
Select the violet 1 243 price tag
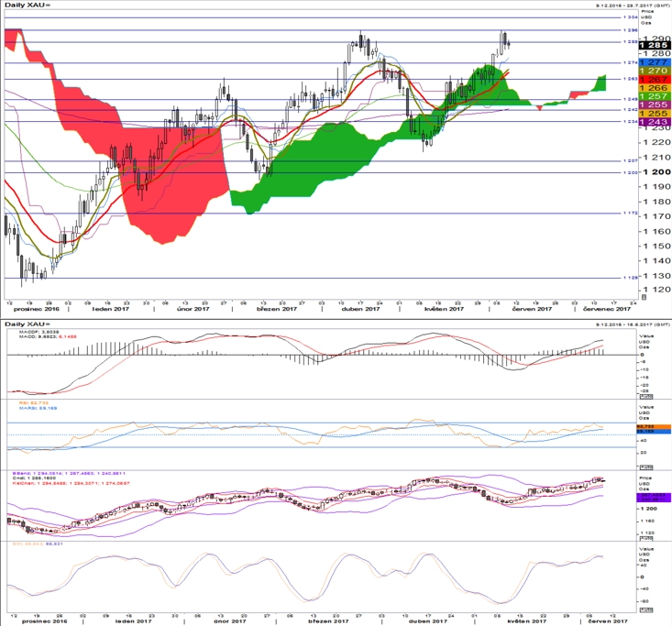(655, 122)
